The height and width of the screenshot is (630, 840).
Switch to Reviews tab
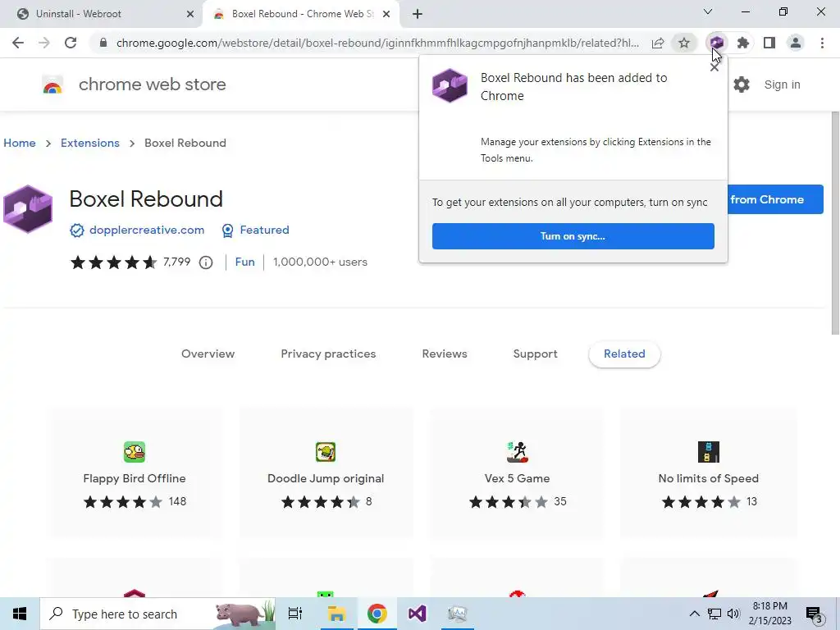pos(445,354)
